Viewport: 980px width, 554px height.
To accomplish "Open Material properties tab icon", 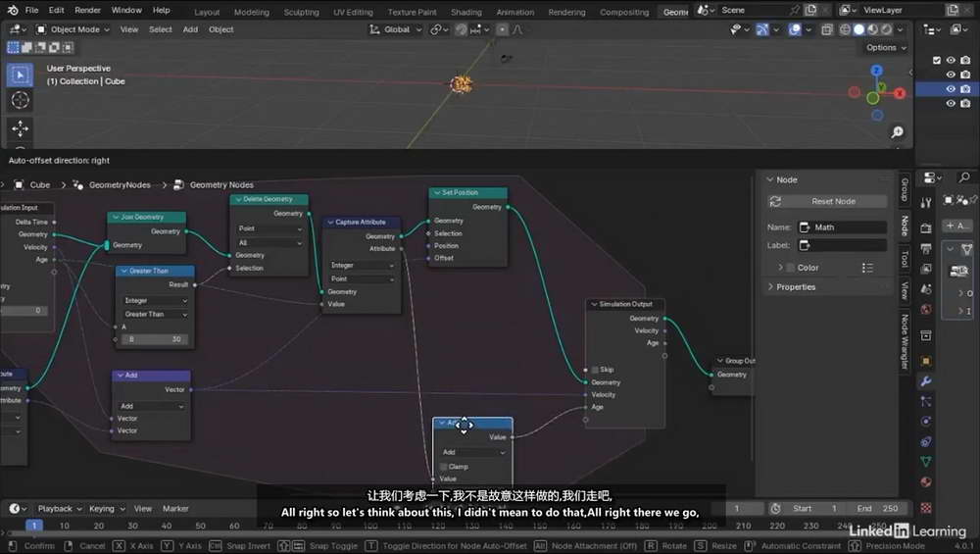I will click(926, 481).
